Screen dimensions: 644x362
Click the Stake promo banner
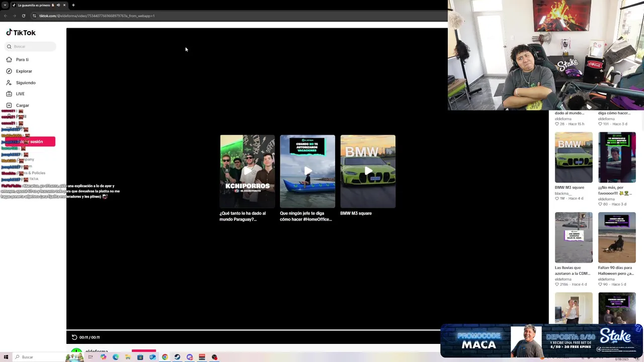[x=541, y=341]
